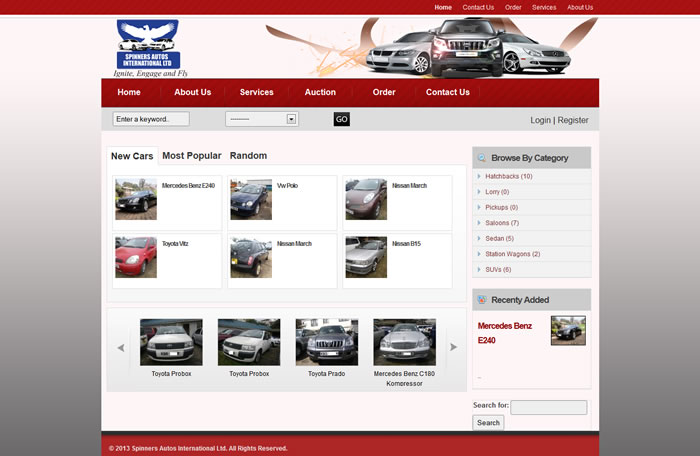View the Nissan B15 thumbnail
Image resolution: width=700 pixels, height=456 pixels.
pyautogui.click(x=366, y=257)
